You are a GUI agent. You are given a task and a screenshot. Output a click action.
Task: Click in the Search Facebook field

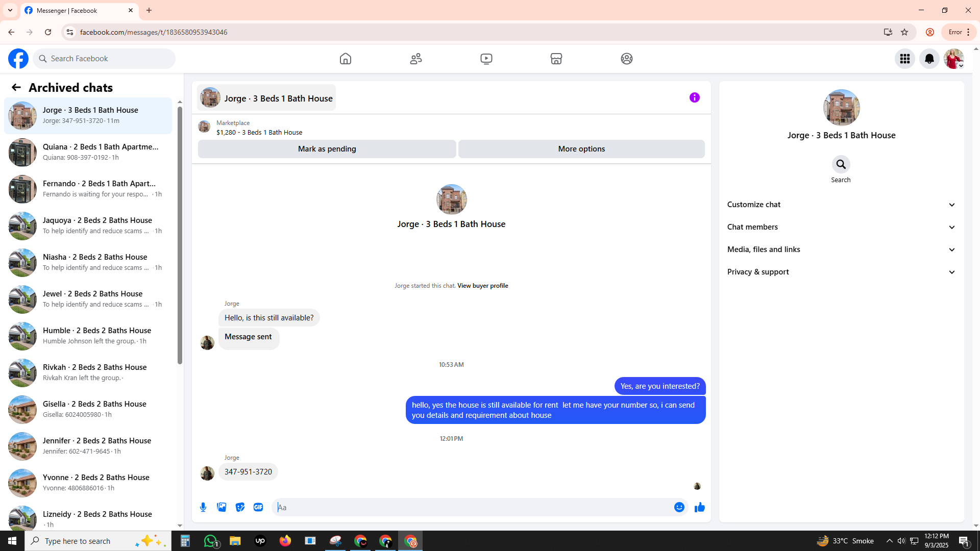tap(105, 59)
